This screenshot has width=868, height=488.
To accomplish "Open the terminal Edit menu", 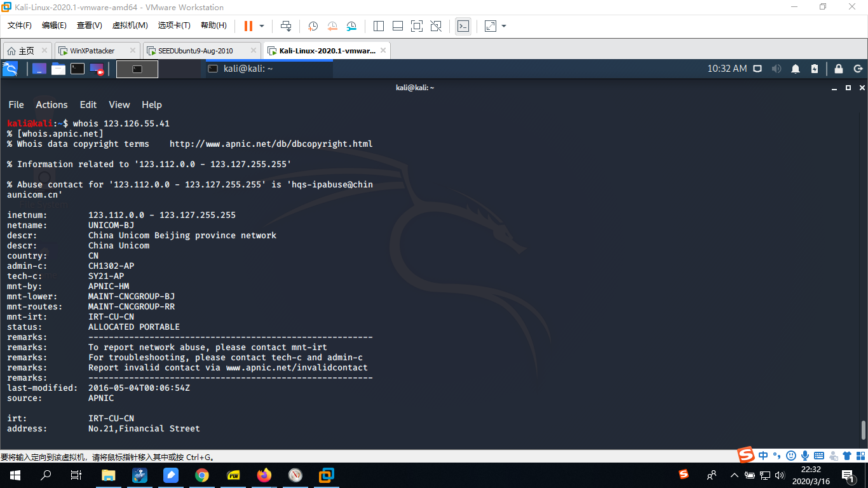I will [x=88, y=105].
